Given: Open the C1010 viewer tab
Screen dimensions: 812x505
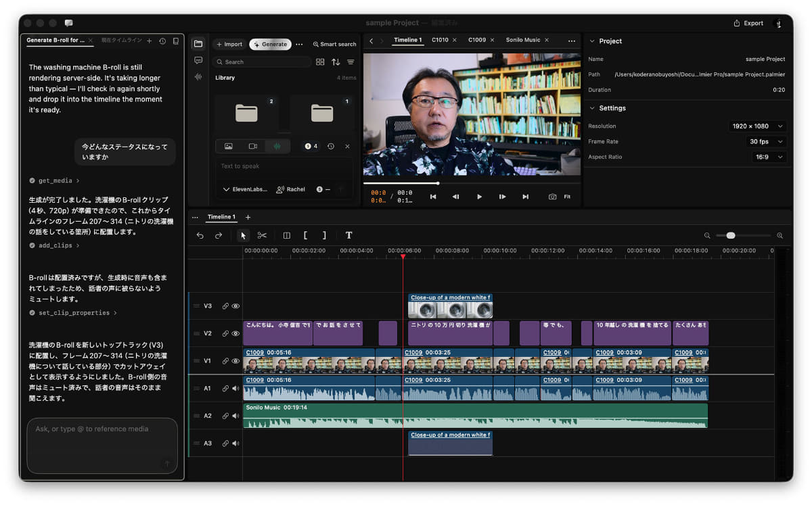Looking at the screenshot, I should click(x=440, y=40).
